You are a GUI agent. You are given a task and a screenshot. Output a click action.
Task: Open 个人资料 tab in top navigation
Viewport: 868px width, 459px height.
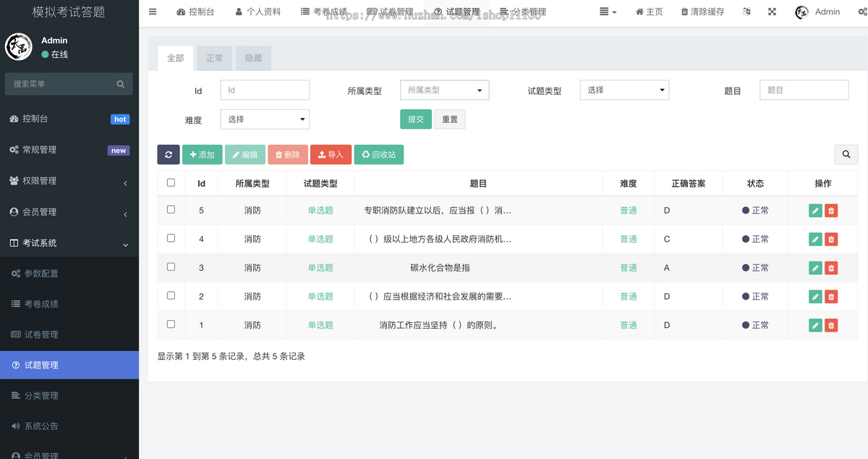[x=258, y=12]
